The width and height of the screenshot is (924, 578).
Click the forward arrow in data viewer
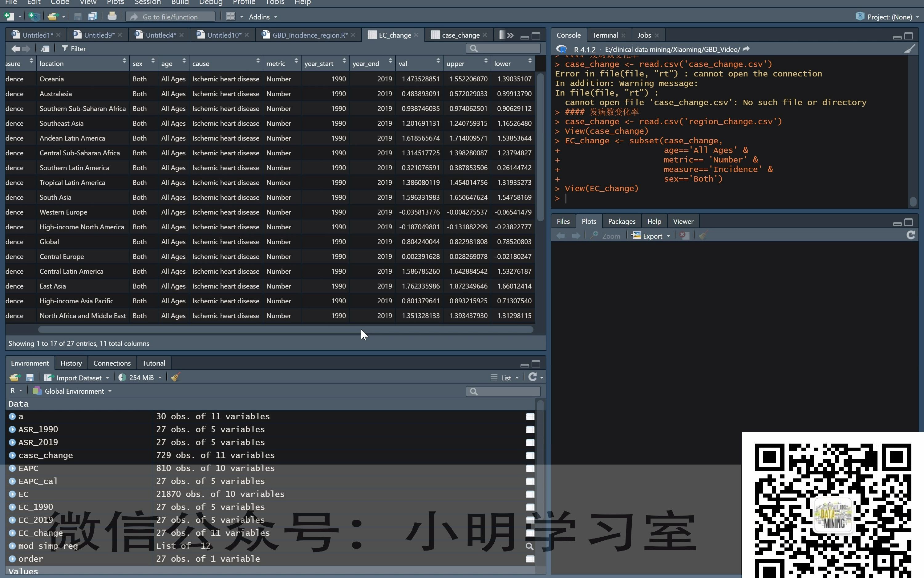tap(26, 48)
